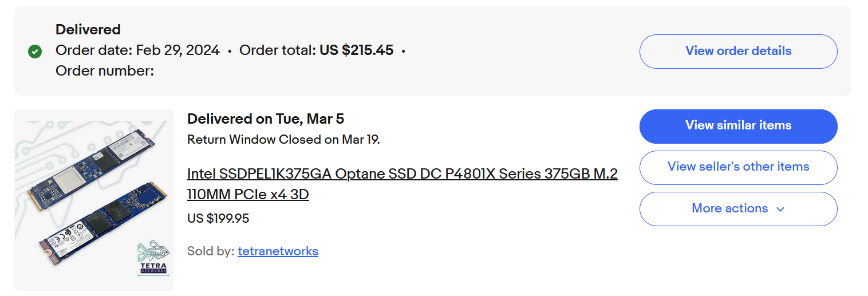This screenshot has width=868, height=296.
Task: Click the upper SSD module in the product photo
Action: tap(92, 163)
